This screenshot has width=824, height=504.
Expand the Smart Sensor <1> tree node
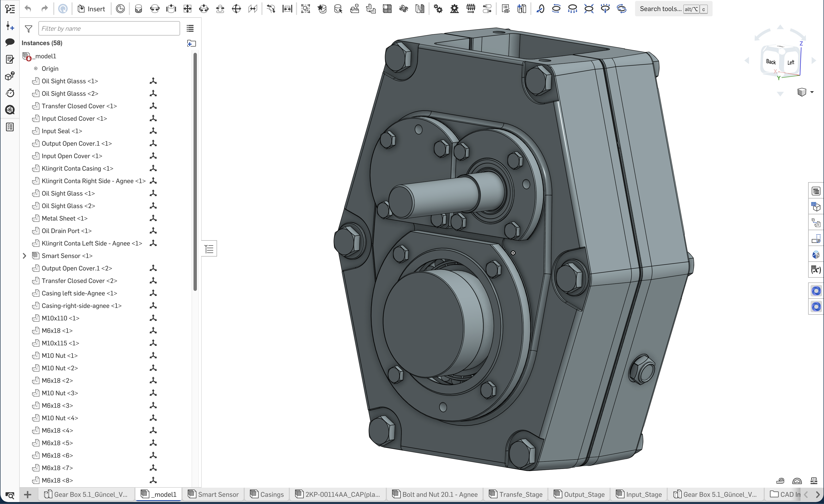click(x=24, y=256)
